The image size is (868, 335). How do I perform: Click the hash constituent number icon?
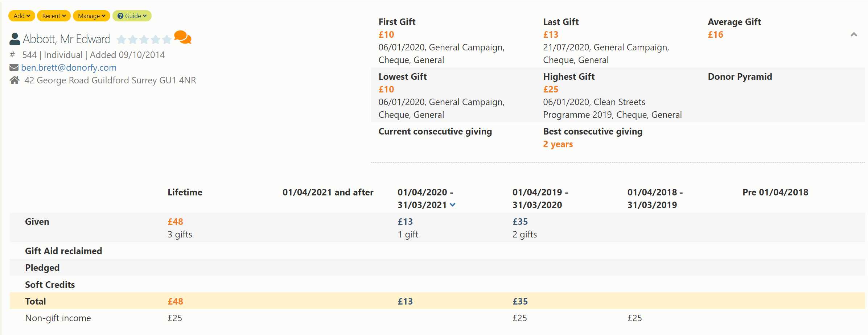pos(13,55)
